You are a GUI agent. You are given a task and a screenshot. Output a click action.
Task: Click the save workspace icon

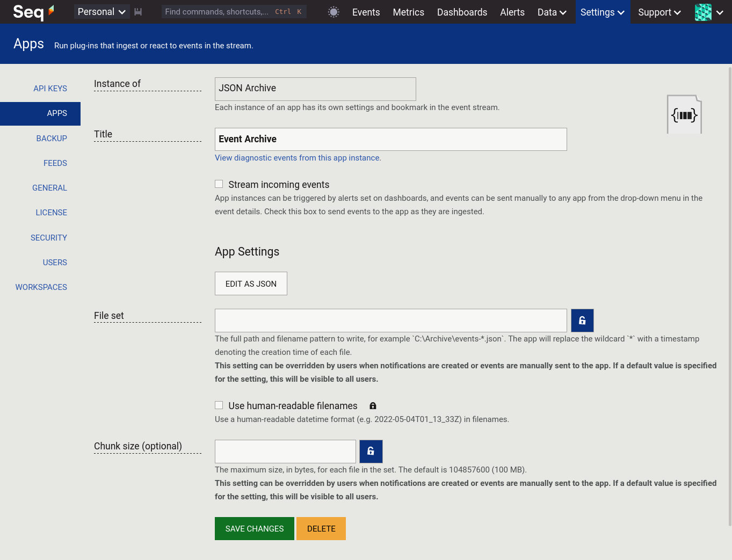pyautogui.click(x=138, y=12)
